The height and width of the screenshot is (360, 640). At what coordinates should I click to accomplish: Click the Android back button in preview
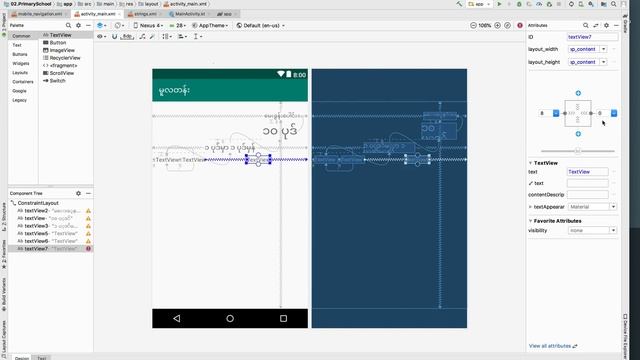tap(177, 318)
